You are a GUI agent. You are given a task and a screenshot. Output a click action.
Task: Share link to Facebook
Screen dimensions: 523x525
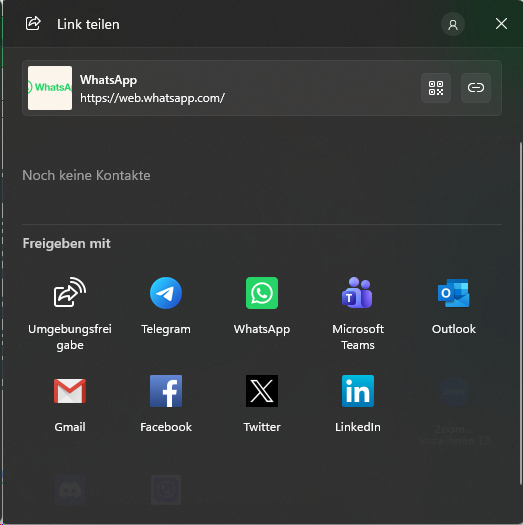tap(166, 404)
